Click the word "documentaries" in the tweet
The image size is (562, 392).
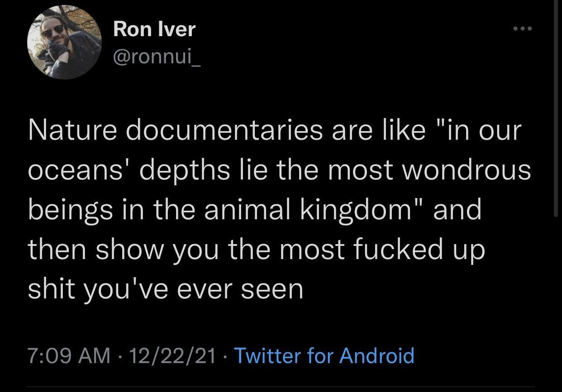click(224, 130)
